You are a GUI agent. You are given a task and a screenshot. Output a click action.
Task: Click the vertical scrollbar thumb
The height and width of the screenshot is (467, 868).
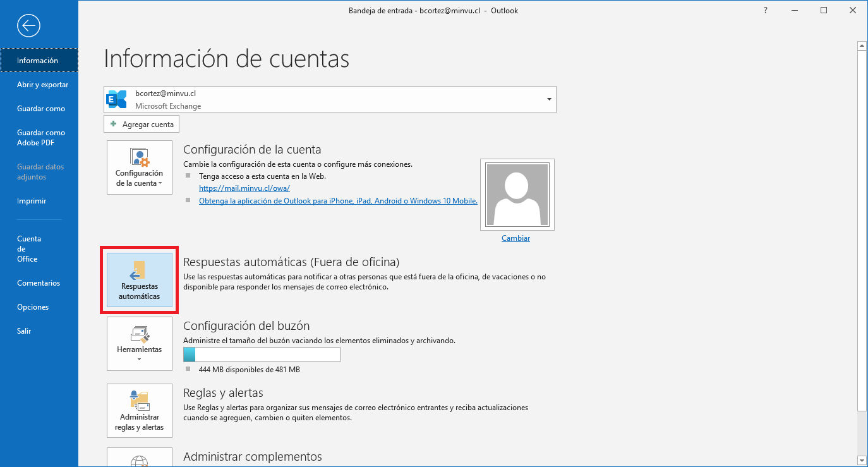coord(861,231)
